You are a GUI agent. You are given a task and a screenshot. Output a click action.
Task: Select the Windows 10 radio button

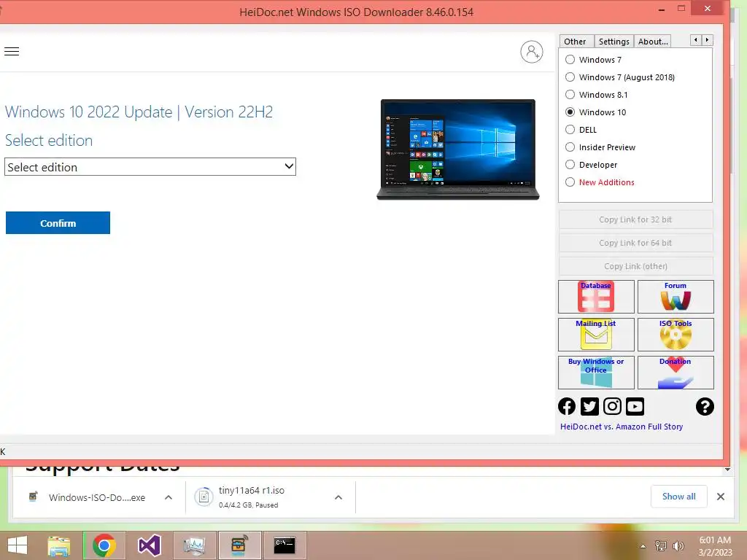click(x=570, y=112)
